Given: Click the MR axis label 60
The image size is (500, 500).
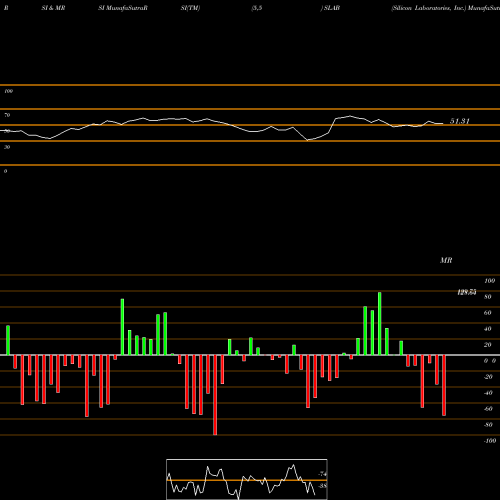Looking at the screenshot, I should coord(488,313).
